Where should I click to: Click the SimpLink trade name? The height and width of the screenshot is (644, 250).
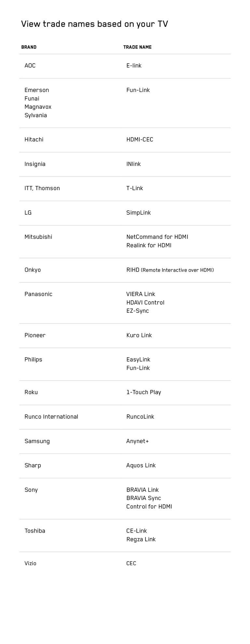138,213
